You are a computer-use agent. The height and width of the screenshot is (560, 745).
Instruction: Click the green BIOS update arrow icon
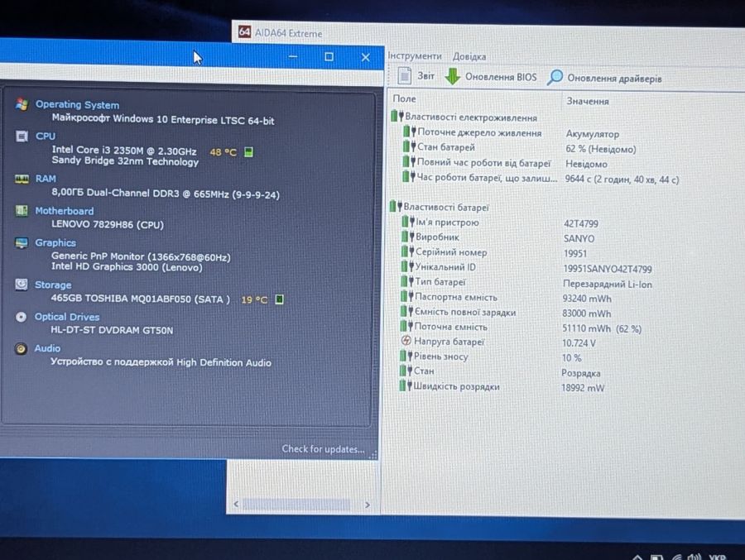(452, 76)
